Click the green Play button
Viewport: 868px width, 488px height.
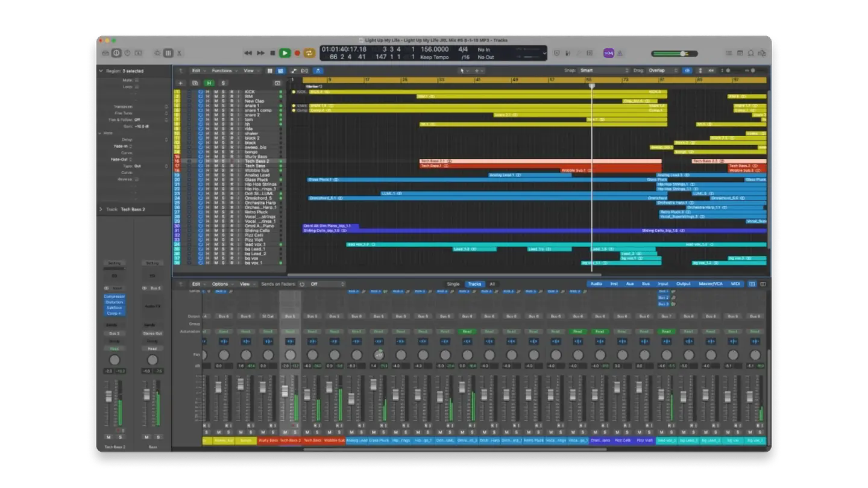click(x=285, y=53)
